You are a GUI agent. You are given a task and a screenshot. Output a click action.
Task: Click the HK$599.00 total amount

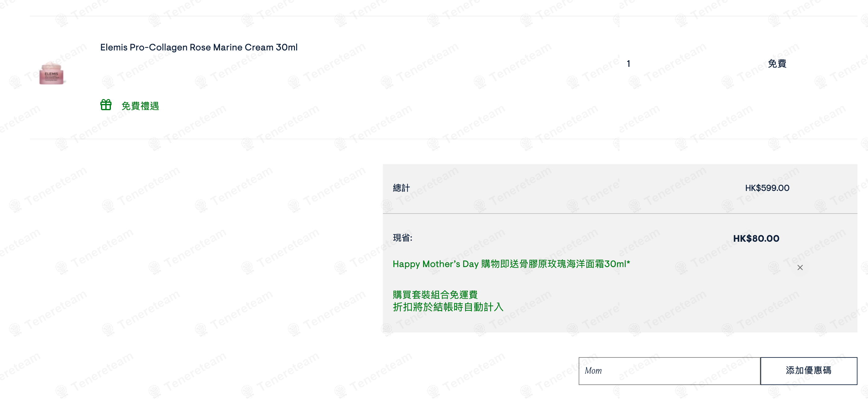coord(767,188)
